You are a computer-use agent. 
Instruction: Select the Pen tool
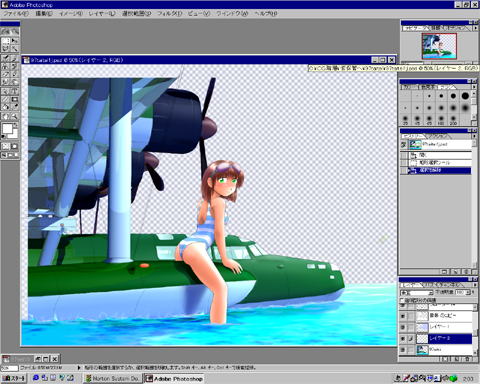pos(6,91)
